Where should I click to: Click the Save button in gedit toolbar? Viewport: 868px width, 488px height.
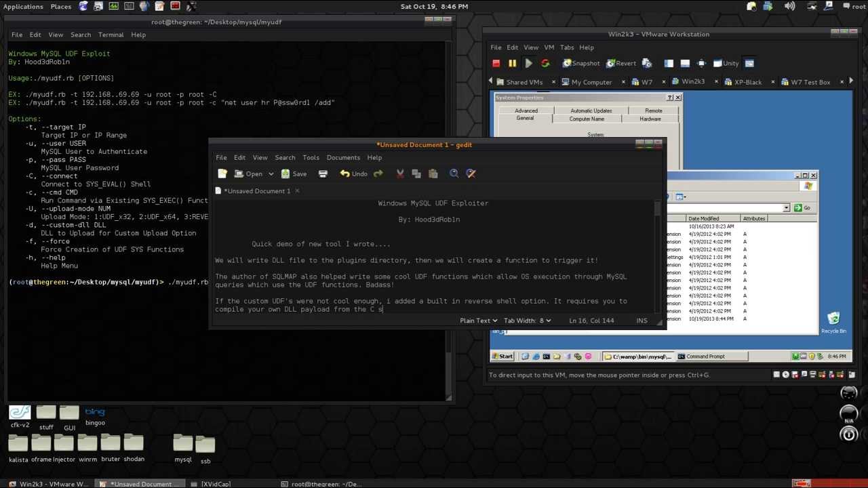click(294, 174)
